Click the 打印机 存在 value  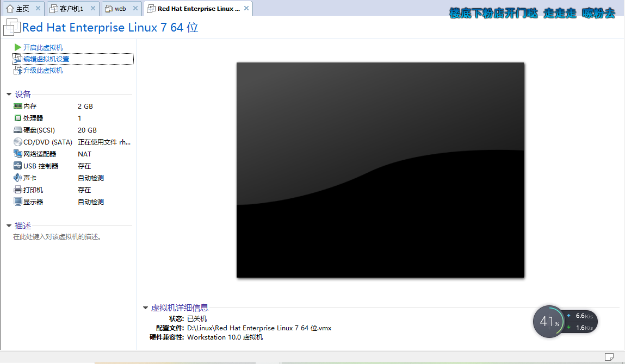point(84,190)
